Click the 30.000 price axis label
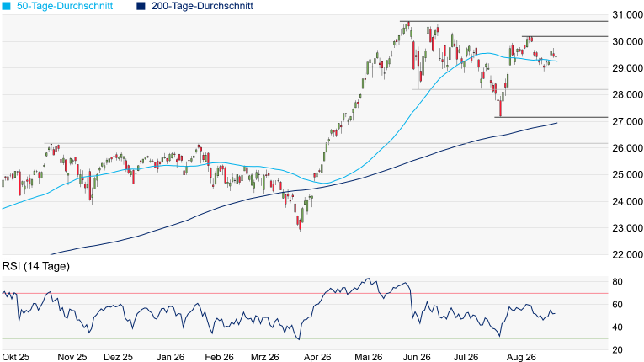The width and height of the screenshot is (644, 362). coord(627,41)
